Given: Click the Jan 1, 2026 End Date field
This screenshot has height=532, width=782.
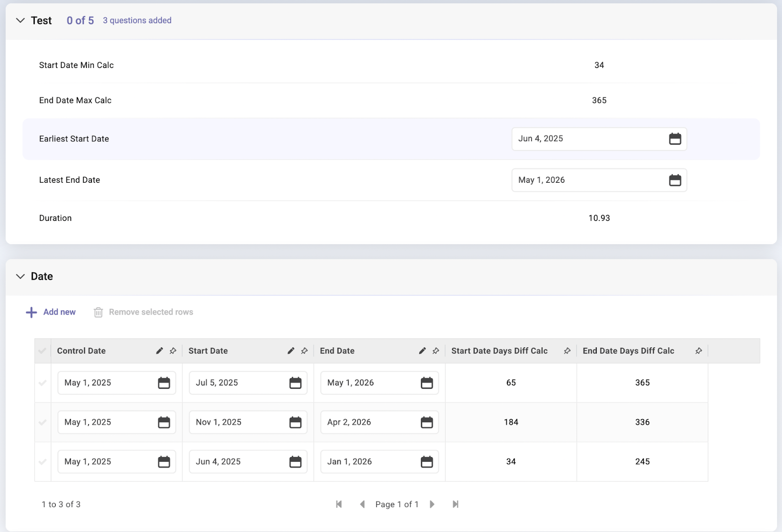Looking at the screenshot, I should point(380,462).
